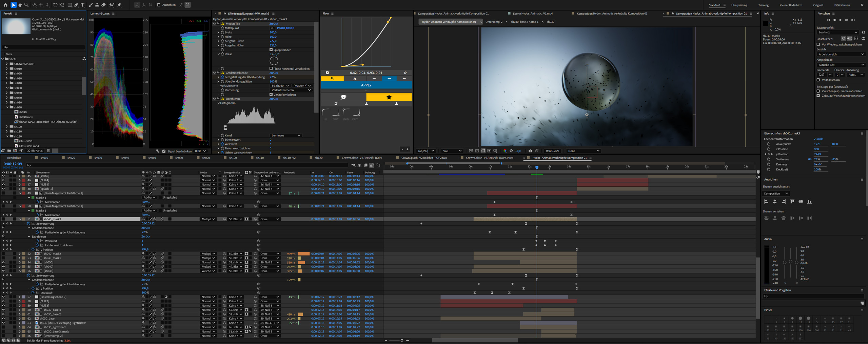
Task: Click the Home icon in the toolbar
Action: 6,5
